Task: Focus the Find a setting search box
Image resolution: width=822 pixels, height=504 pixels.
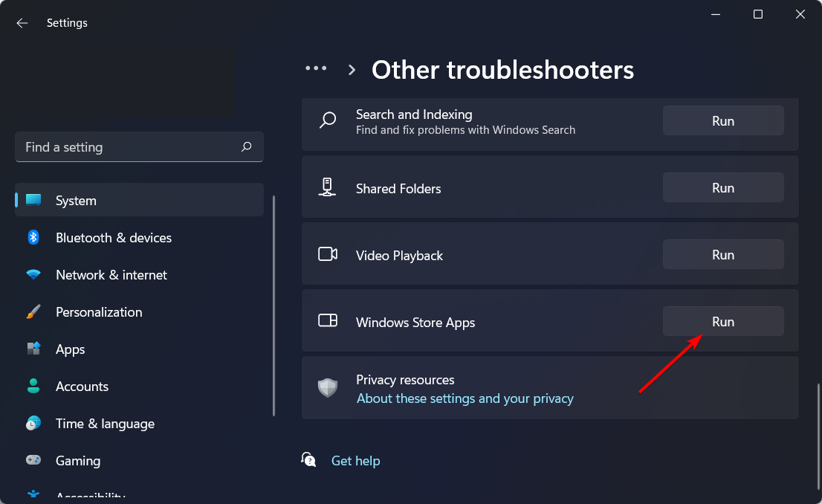Action: (139, 147)
